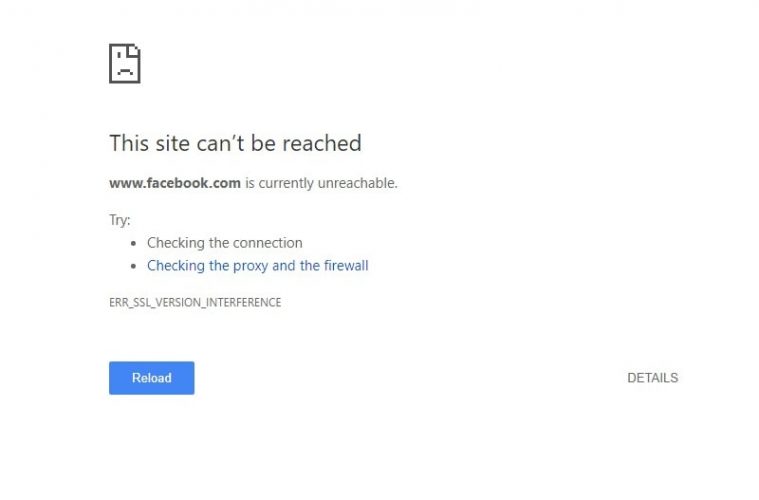
Task: Click the ERR_SSL_VERSION_INTERFERENCE error code
Action: tap(195, 303)
